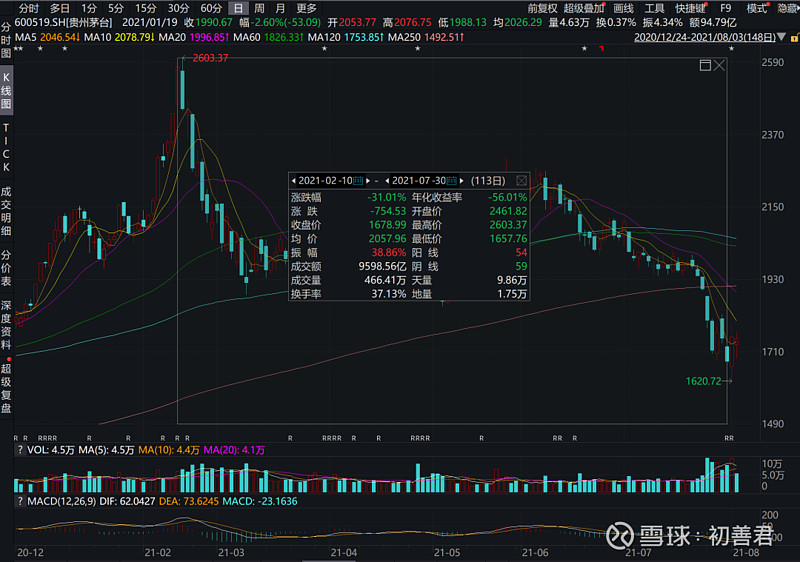The height and width of the screenshot is (562, 800).
Task: Open the 模式 mode menu
Action: point(757,8)
